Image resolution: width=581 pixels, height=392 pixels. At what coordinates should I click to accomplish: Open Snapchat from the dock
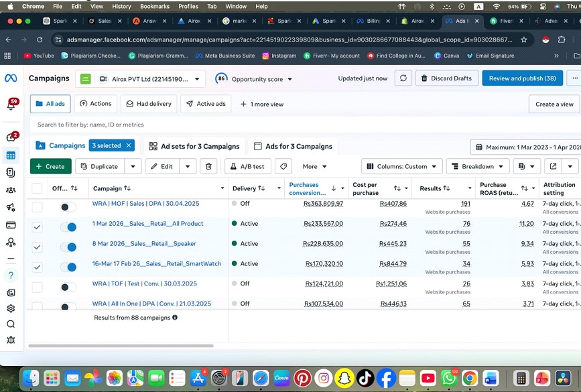pos(344,379)
